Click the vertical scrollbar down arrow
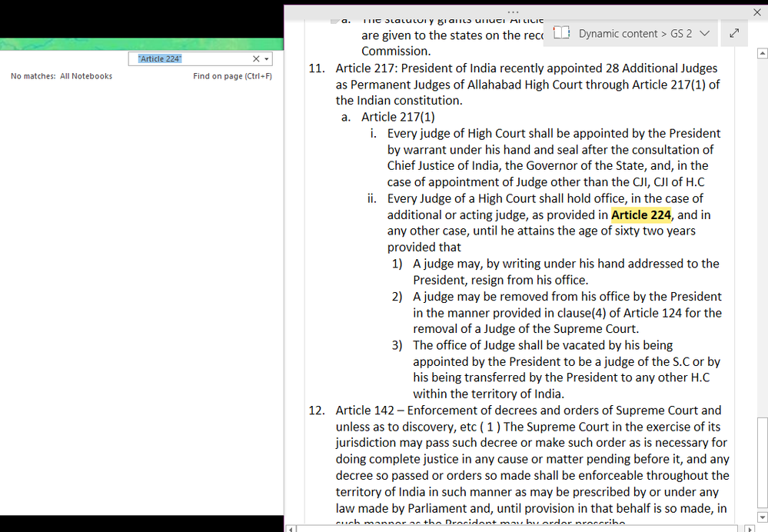 [x=762, y=517]
